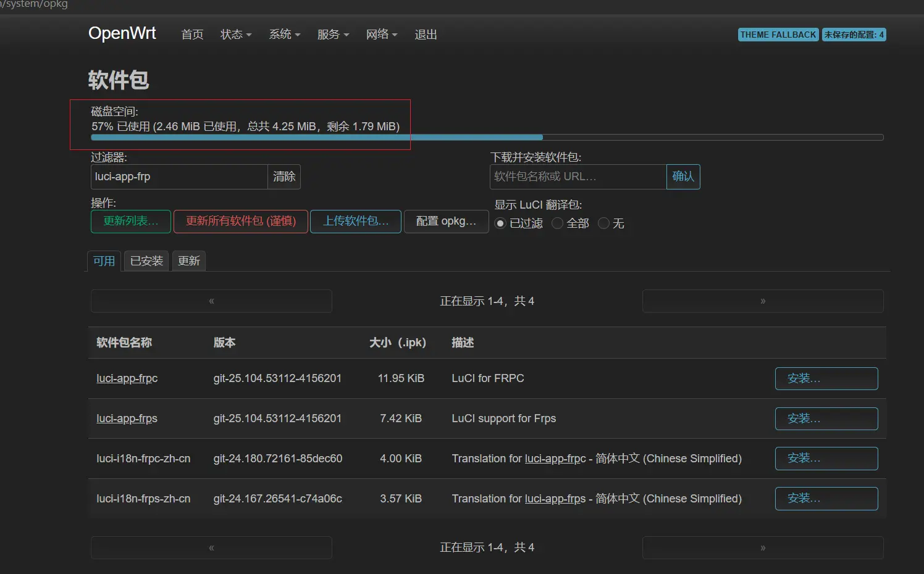This screenshot has width=924, height=574.
Task: Click the 未保存的配置: 4 badge
Action: pos(854,35)
